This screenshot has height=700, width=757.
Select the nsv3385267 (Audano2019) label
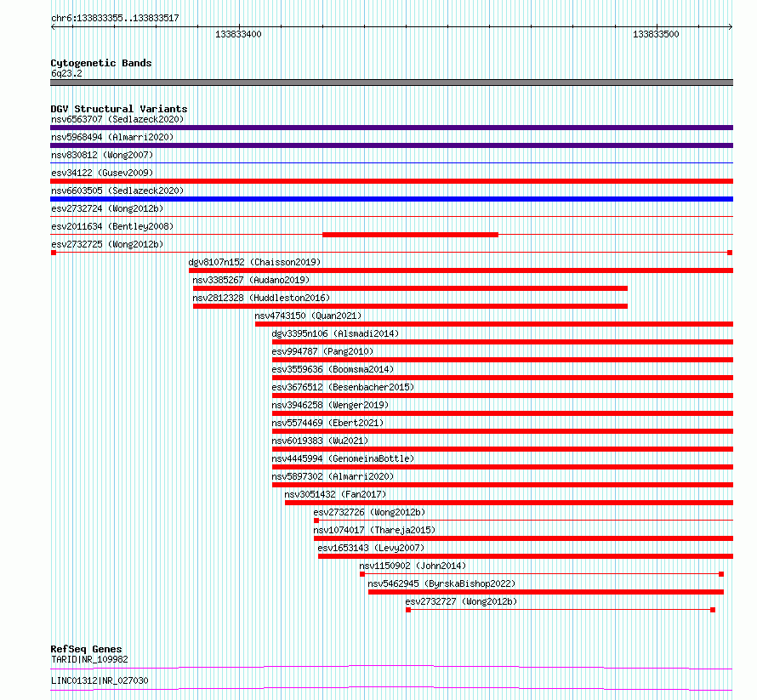251,280
